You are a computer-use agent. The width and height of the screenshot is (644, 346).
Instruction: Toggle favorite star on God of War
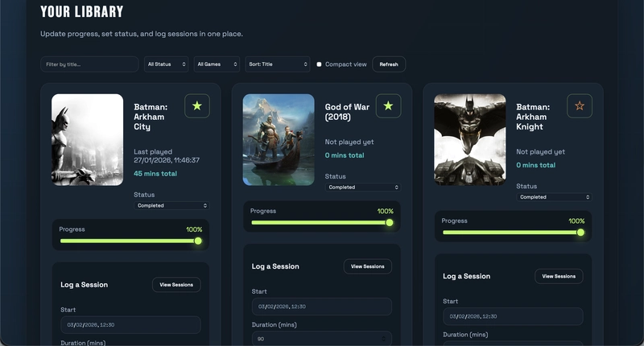[x=388, y=106]
